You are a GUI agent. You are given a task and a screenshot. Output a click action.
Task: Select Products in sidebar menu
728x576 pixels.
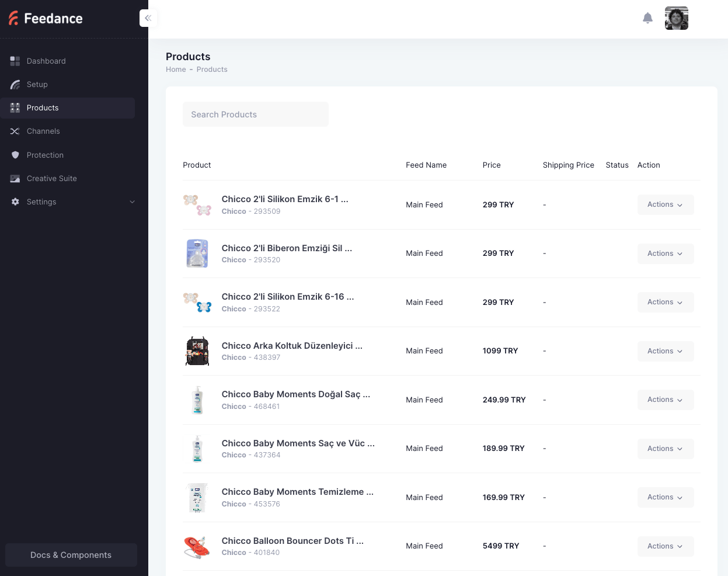click(43, 108)
